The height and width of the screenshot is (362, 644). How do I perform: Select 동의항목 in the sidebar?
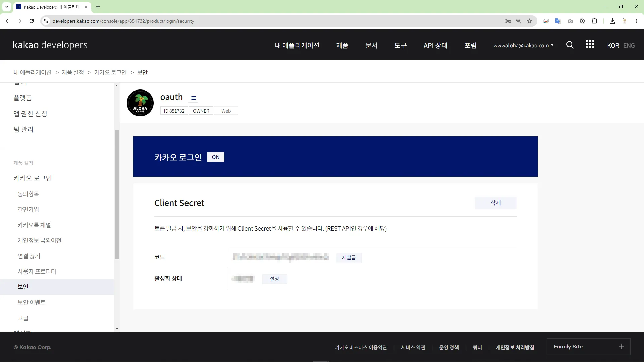[x=28, y=194]
